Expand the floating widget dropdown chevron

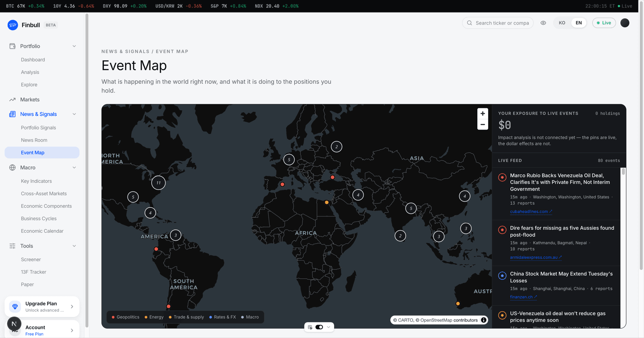coord(328,327)
